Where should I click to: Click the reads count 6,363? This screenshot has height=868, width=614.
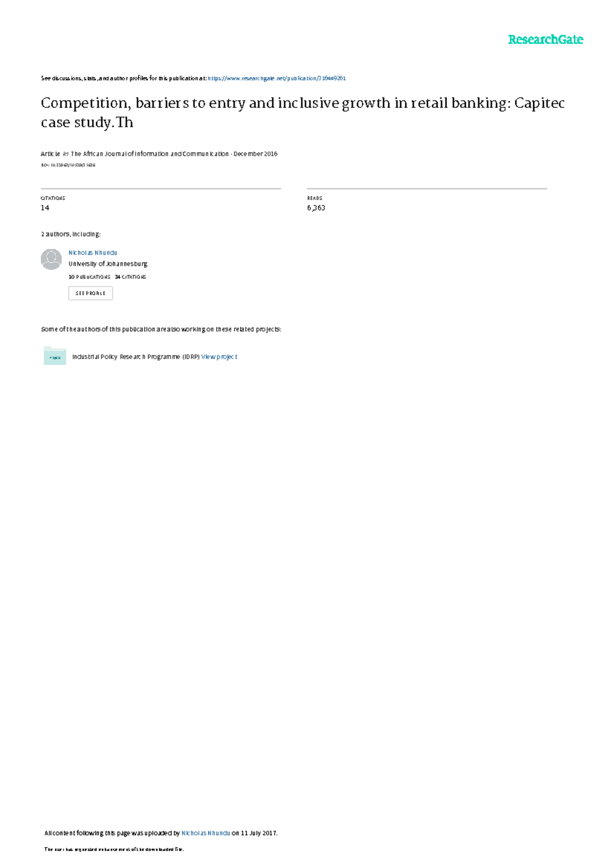click(x=316, y=208)
